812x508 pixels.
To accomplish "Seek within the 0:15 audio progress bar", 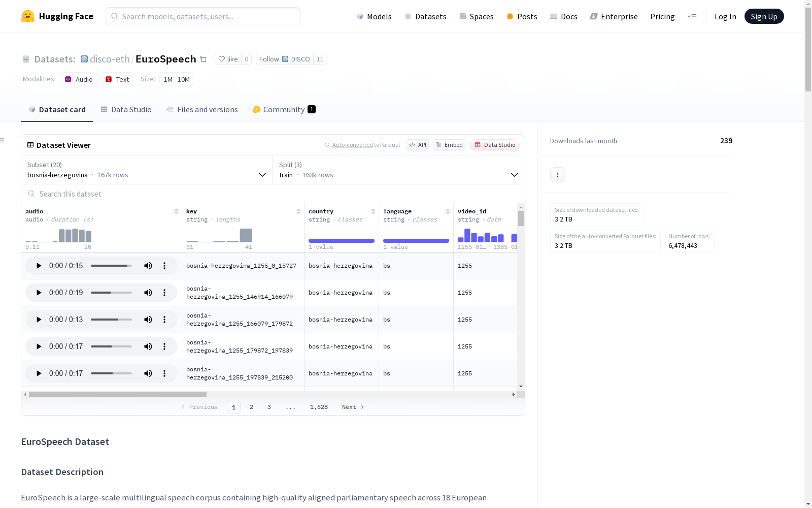I will click(x=111, y=266).
